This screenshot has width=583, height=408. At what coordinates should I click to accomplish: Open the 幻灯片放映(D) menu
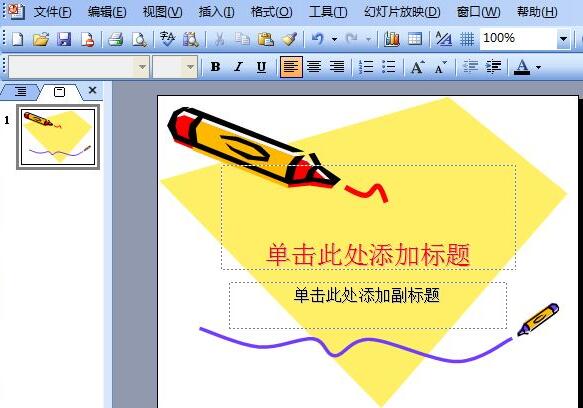[402, 12]
